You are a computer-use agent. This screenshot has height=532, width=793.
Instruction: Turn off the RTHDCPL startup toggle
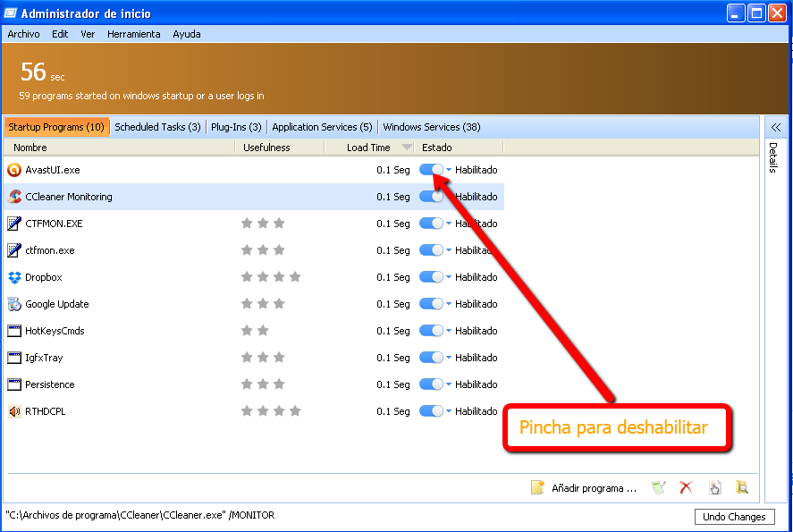432,411
